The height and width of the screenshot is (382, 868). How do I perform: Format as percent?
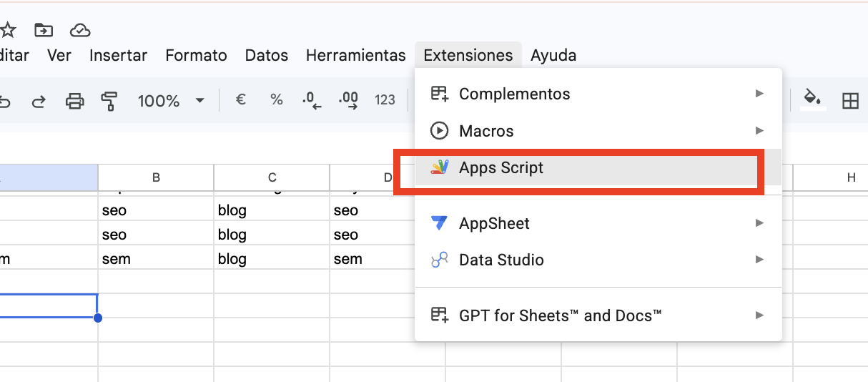coord(277,100)
